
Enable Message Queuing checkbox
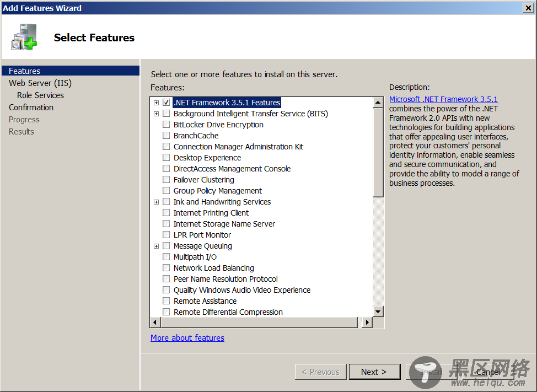166,246
